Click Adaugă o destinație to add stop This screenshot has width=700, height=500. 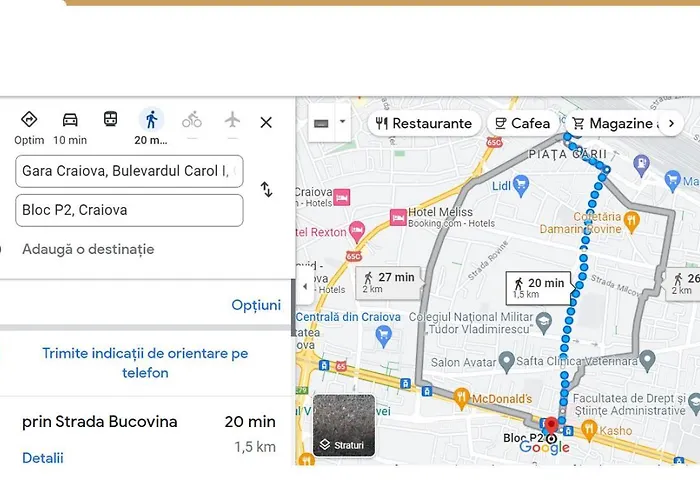click(88, 249)
